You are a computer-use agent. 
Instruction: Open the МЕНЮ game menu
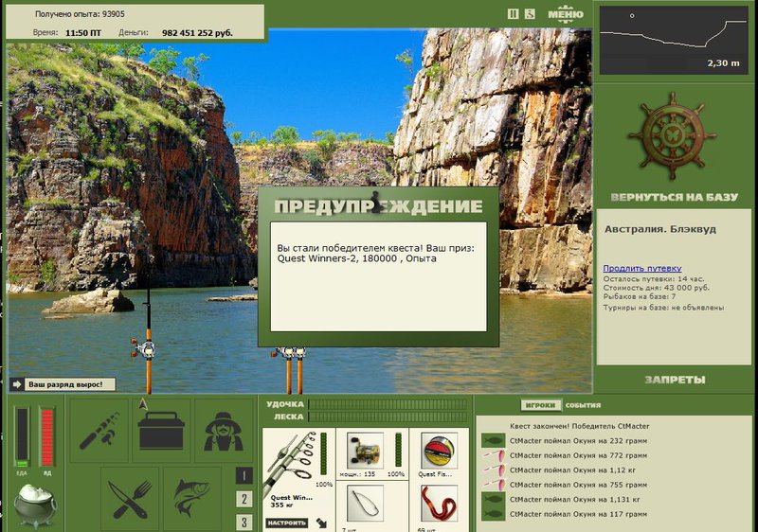[x=565, y=14]
